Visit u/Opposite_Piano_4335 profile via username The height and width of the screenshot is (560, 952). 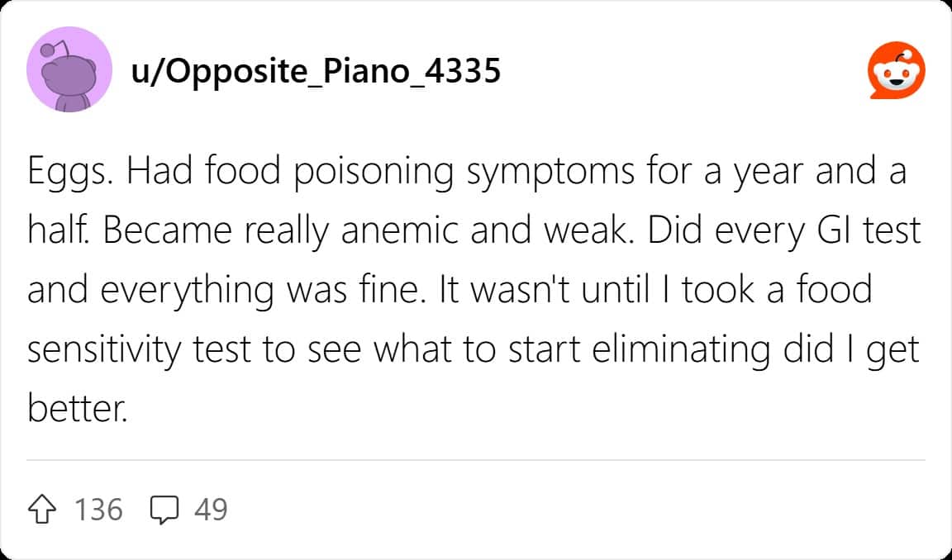(316, 72)
